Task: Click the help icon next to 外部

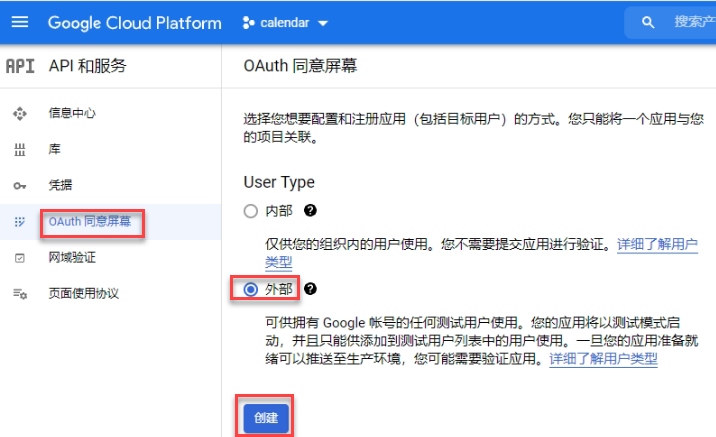Action: [310, 289]
